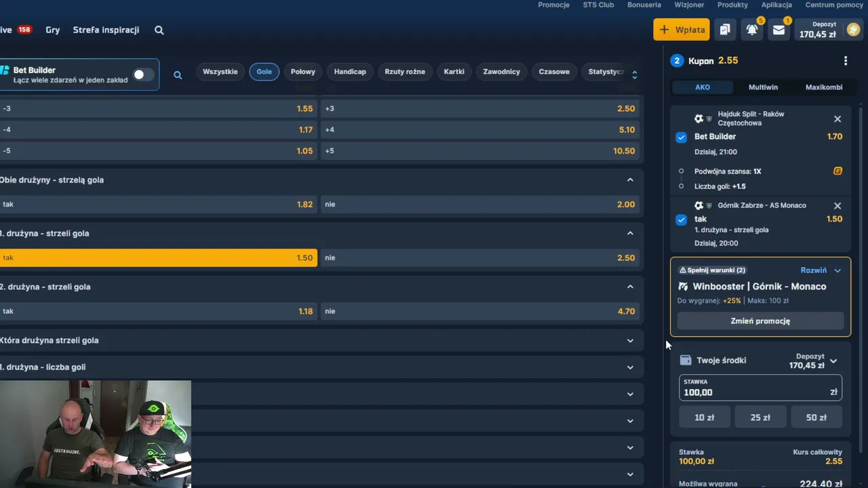Open the Depozyt funds dropdown in Twoje środki
868x488 pixels.
[x=833, y=361]
